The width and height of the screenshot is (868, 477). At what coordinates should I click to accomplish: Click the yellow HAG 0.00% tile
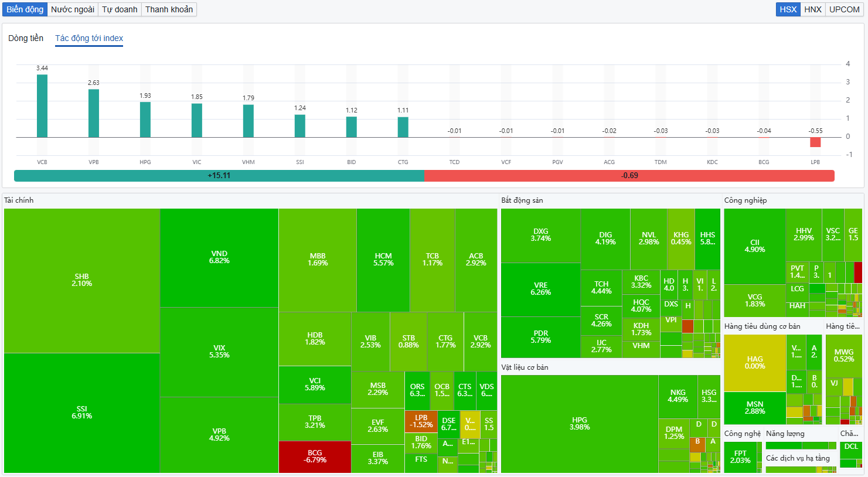(x=755, y=363)
